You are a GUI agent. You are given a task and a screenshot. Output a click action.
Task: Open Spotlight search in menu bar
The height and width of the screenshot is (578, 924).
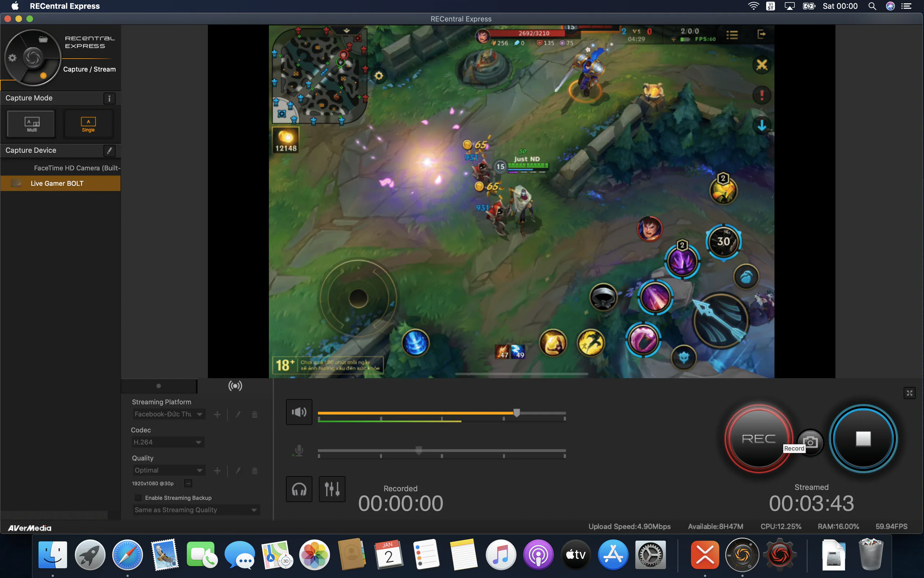tap(872, 6)
